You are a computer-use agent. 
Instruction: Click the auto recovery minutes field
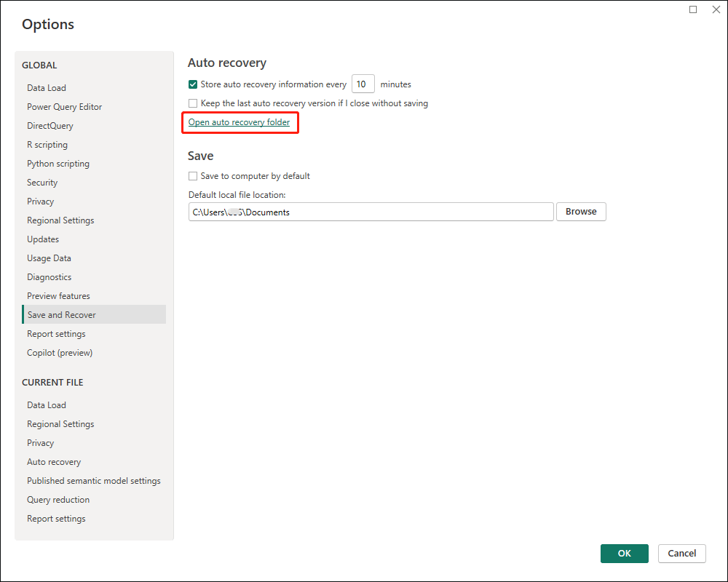pyautogui.click(x=363, y=84)
